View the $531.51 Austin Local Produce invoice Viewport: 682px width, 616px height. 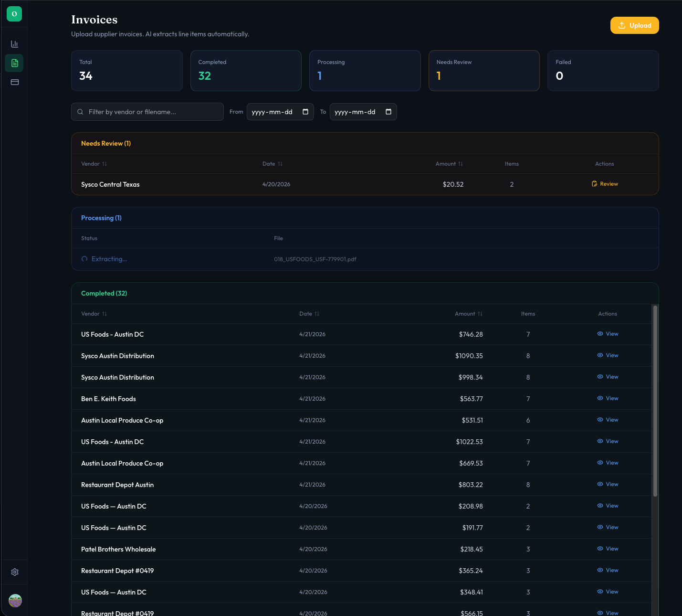pos(608,420)
